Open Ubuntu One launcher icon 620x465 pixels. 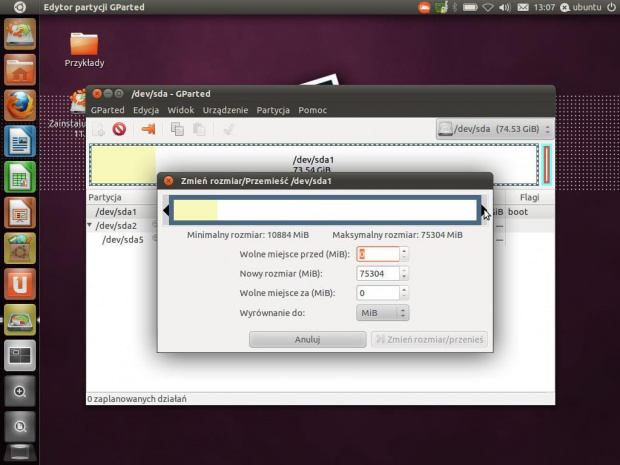[20, 284]
